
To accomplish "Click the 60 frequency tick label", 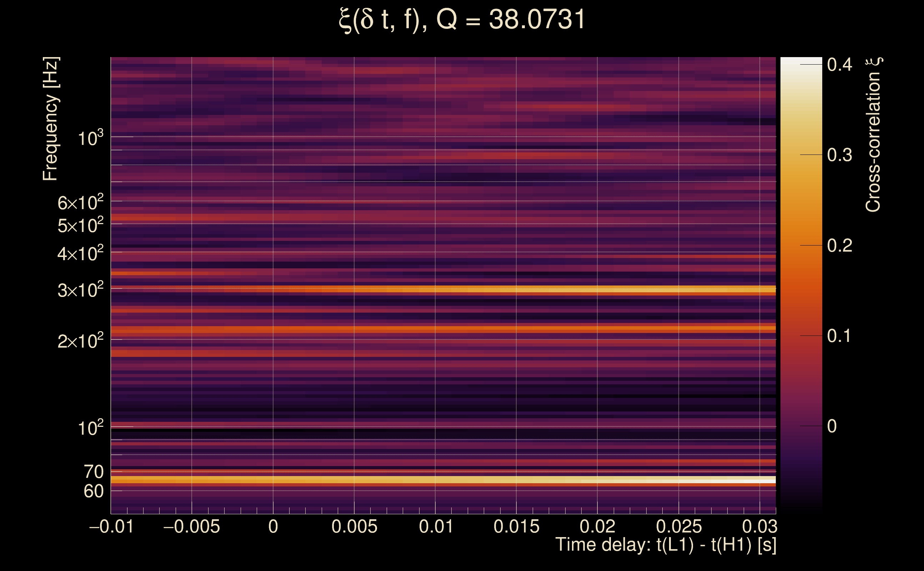I will point(93,491).
